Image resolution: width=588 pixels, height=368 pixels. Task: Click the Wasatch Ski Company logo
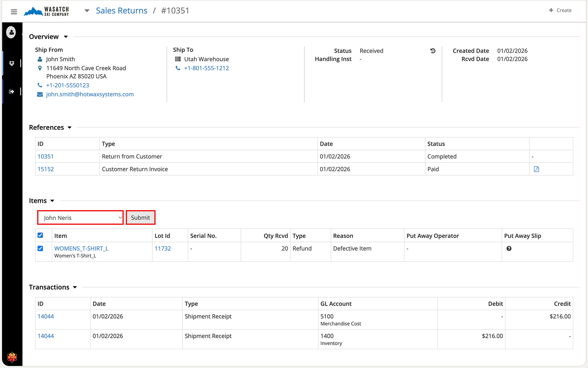coord(47,11)
